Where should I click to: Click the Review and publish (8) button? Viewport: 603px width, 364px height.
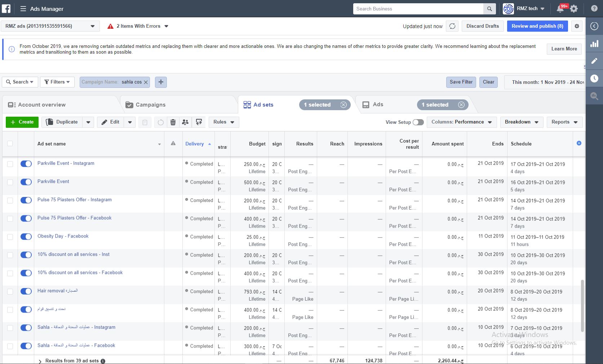(x=537, y=26)
